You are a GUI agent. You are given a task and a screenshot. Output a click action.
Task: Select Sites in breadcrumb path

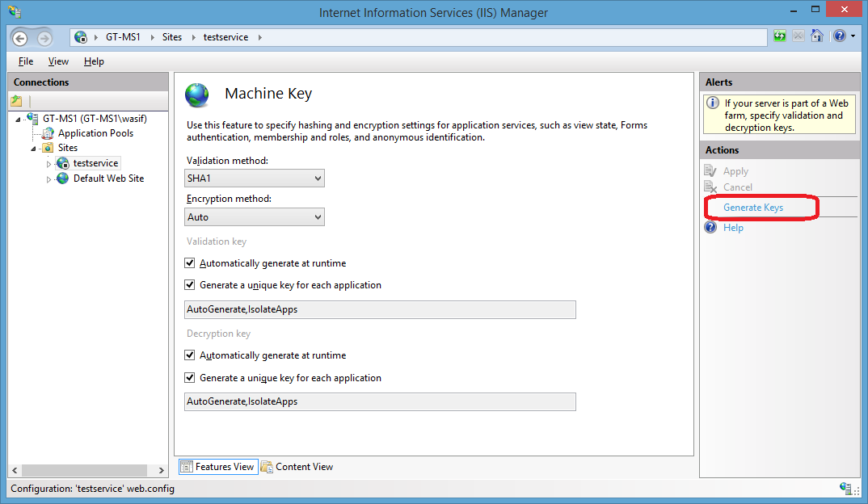[x=171, y=37]
